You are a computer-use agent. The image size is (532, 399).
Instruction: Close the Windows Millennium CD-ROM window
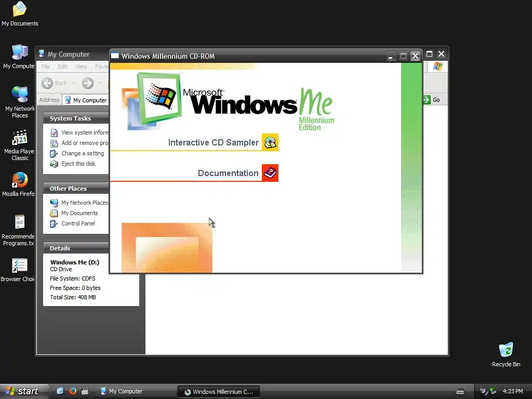tap(415, 56)
